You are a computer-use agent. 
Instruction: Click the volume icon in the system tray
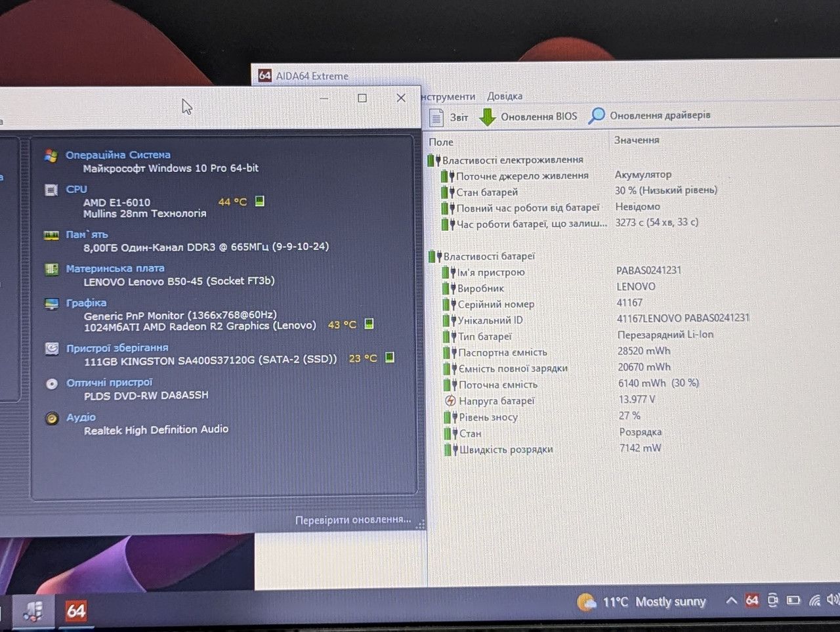833,599
